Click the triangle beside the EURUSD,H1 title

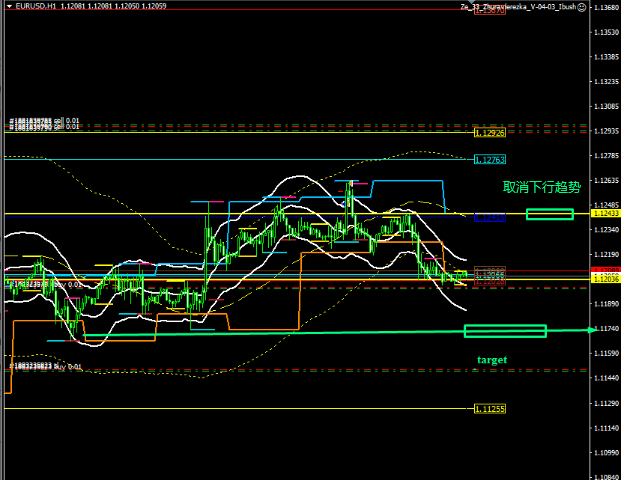(6, 7)
